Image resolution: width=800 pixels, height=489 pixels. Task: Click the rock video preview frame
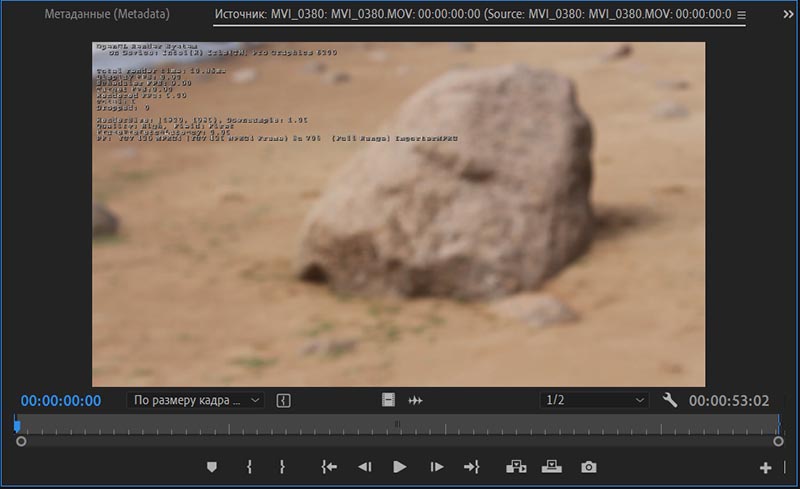[x=398, y=214]
